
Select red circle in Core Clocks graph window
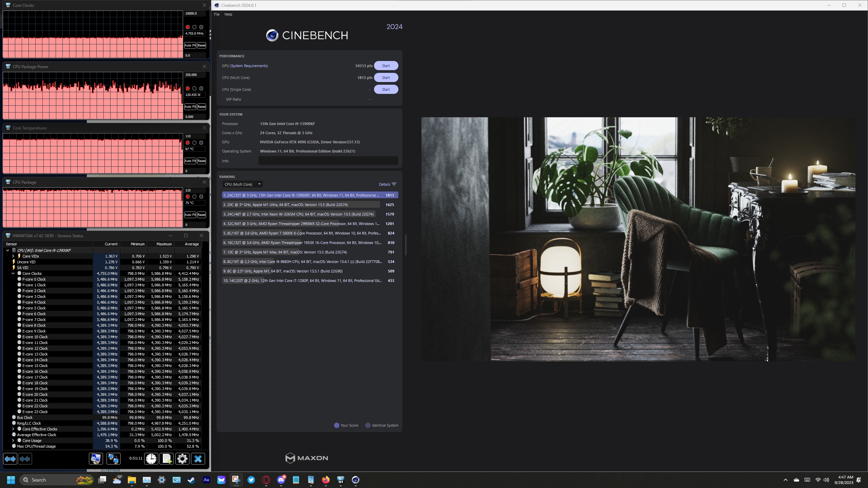coord(188,27)
